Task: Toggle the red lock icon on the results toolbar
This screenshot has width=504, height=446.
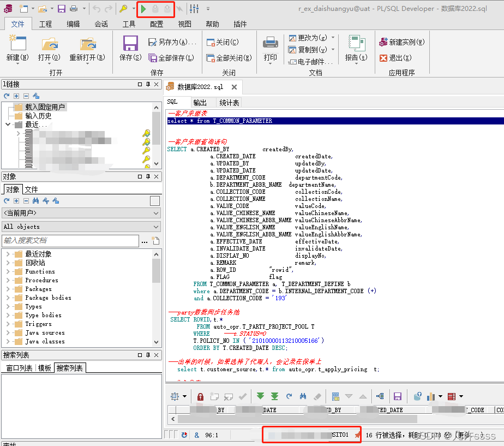Action: click(x=200, y=396)
